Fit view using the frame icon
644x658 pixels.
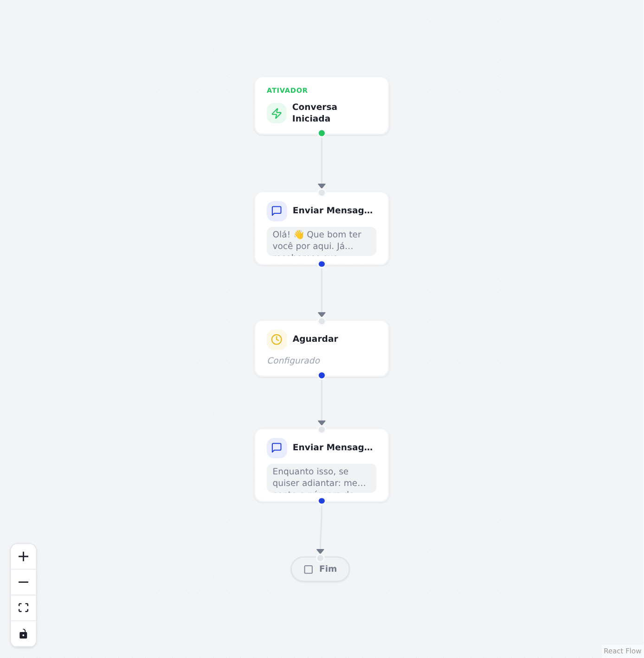pyautogui.click(x=23, y=608)
